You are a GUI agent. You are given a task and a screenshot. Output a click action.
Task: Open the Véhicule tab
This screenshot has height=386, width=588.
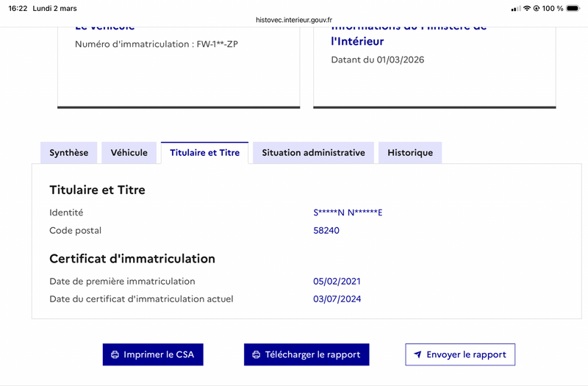(x=129, y=153)
